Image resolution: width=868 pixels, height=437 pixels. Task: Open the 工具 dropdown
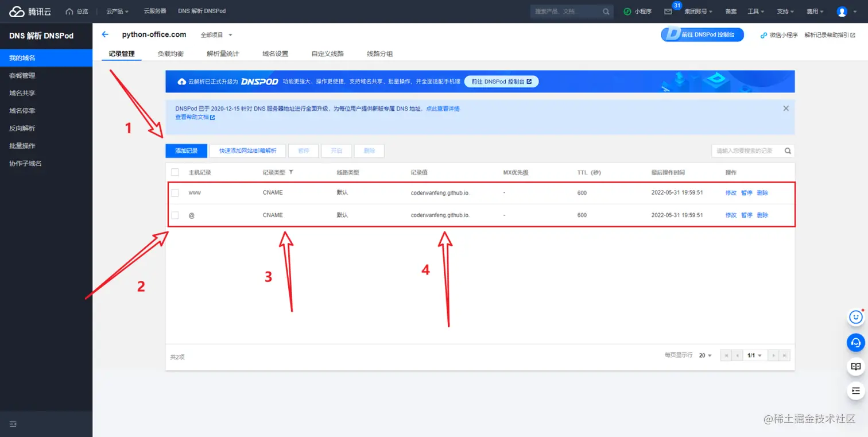pos(756,11)
